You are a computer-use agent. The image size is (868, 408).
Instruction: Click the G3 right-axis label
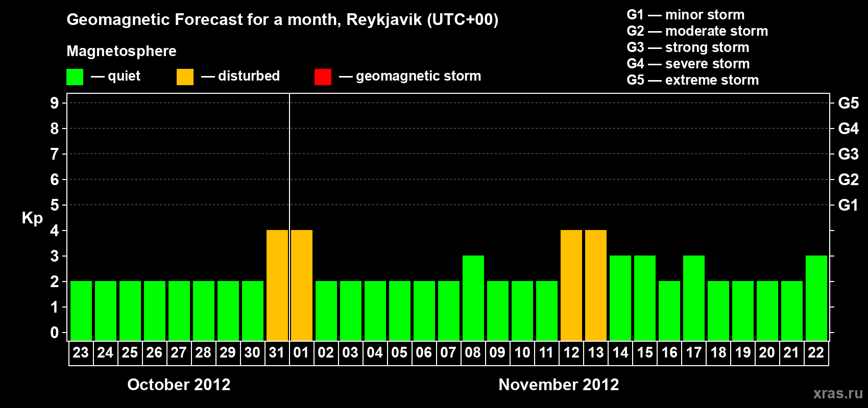849,154
